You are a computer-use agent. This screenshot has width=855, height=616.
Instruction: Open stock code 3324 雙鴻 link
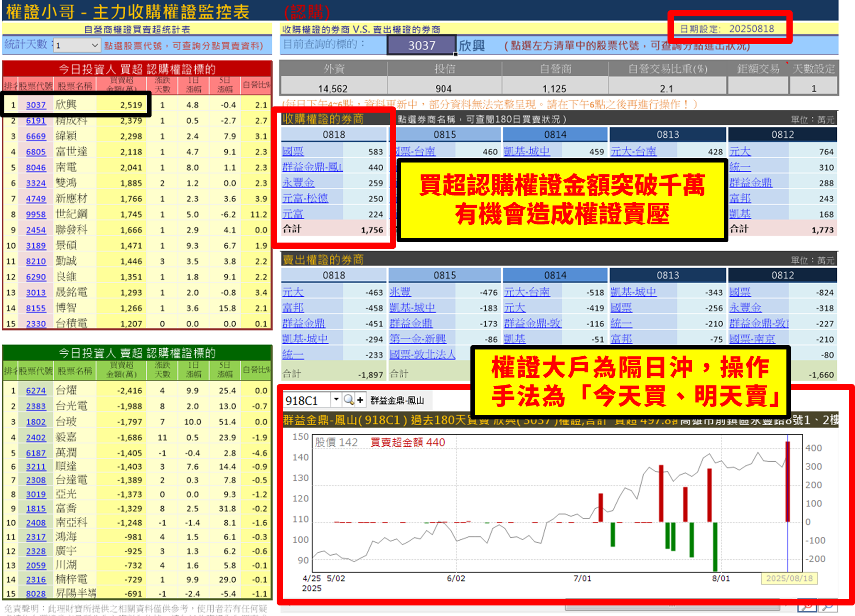tap(36, 183)
